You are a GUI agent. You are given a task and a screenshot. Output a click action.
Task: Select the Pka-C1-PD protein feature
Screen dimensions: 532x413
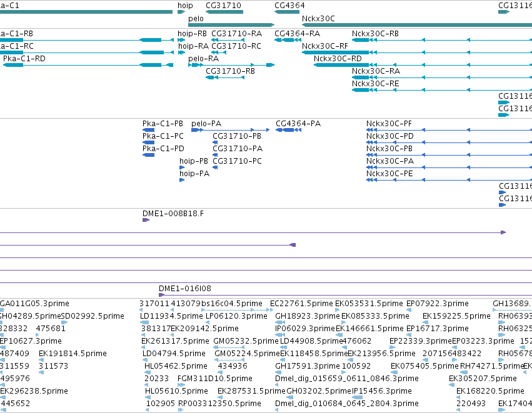149,155
